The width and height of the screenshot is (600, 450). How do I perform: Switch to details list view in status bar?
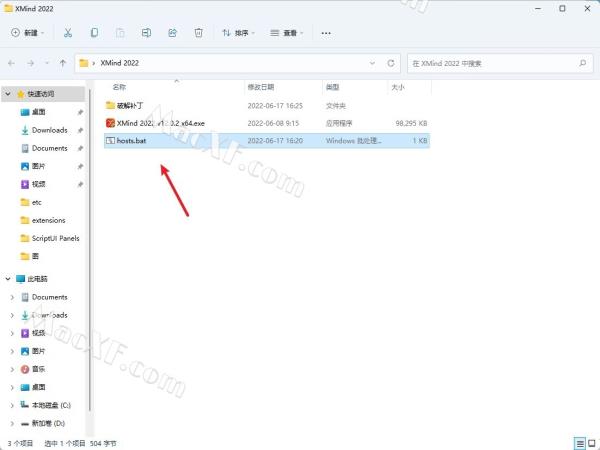(579, 442)
